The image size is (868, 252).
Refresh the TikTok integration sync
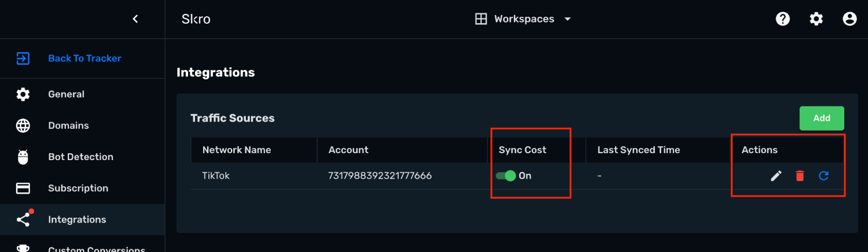pyautogui.click(x=823, y=176)
